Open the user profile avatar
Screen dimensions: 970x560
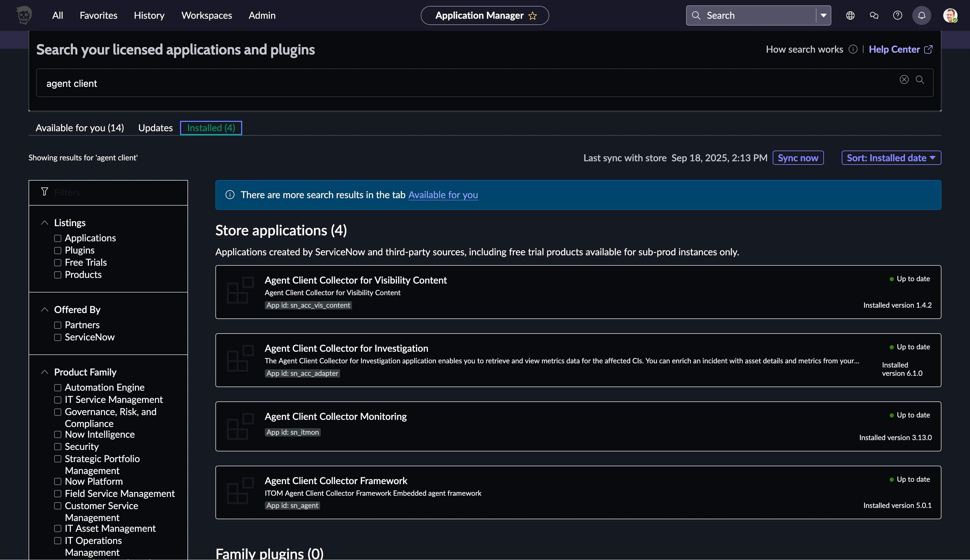click(x=950, y=15)
